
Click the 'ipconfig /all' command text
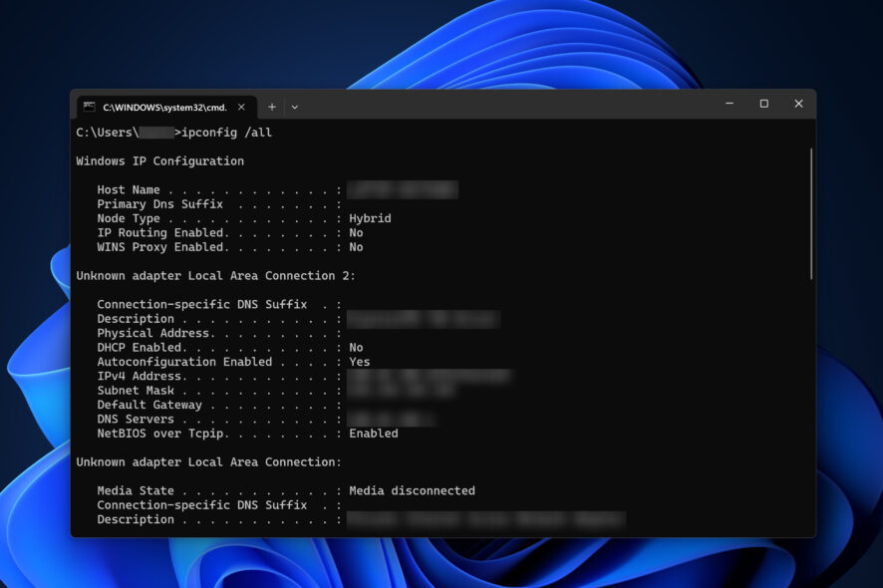(x=226, y=133)
